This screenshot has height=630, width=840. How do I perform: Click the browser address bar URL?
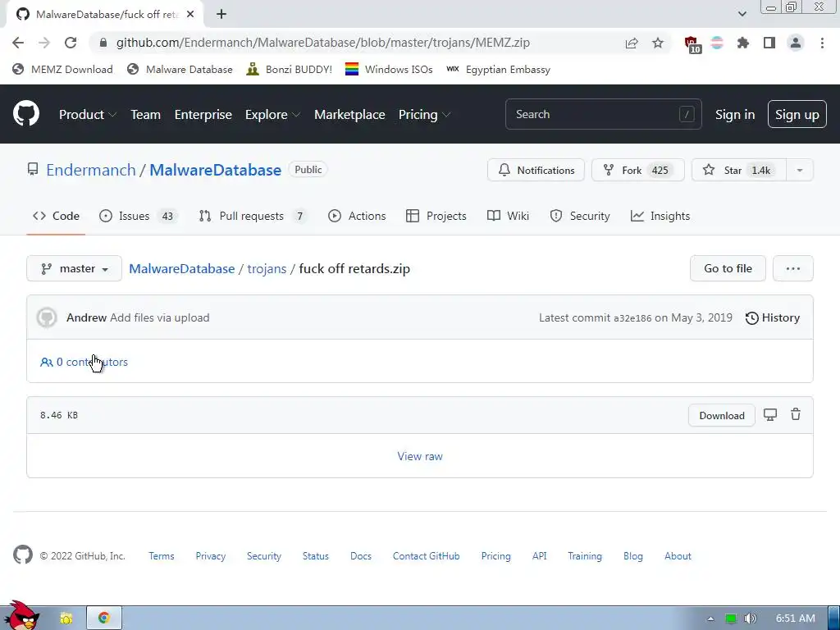click(x=323, y=43)
